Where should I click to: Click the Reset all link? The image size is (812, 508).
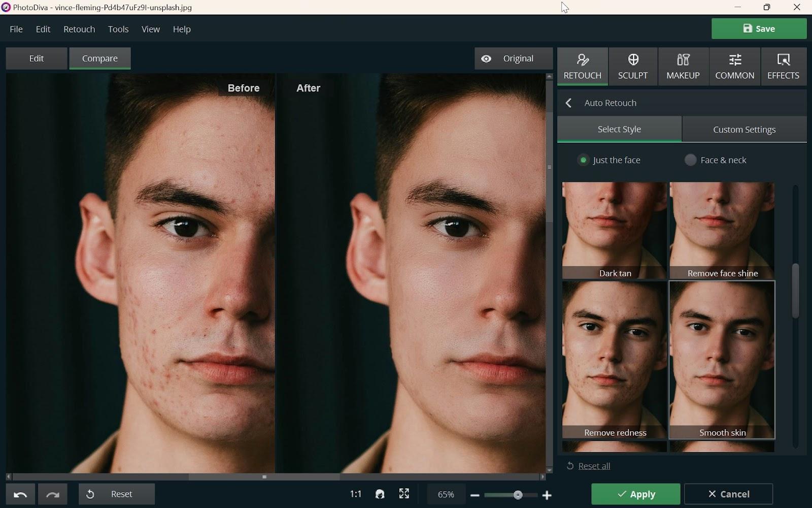pyautogui.click(x=594, y=466)
